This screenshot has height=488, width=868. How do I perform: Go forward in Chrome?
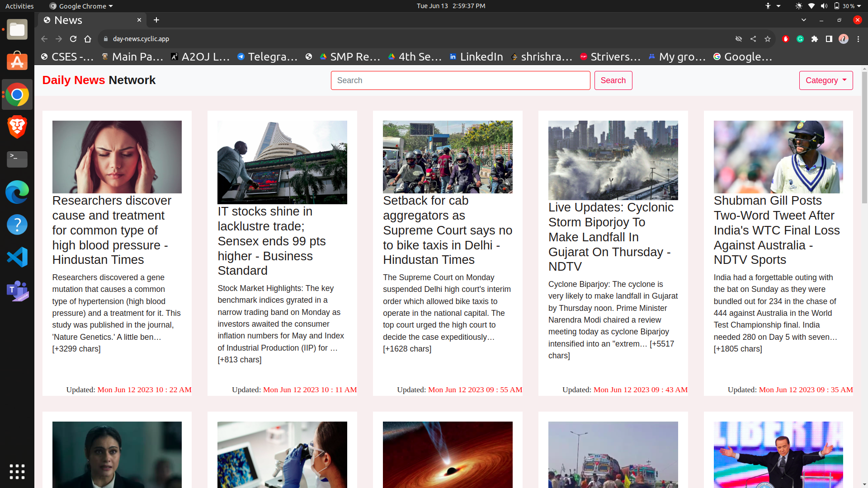coord(59,39)
